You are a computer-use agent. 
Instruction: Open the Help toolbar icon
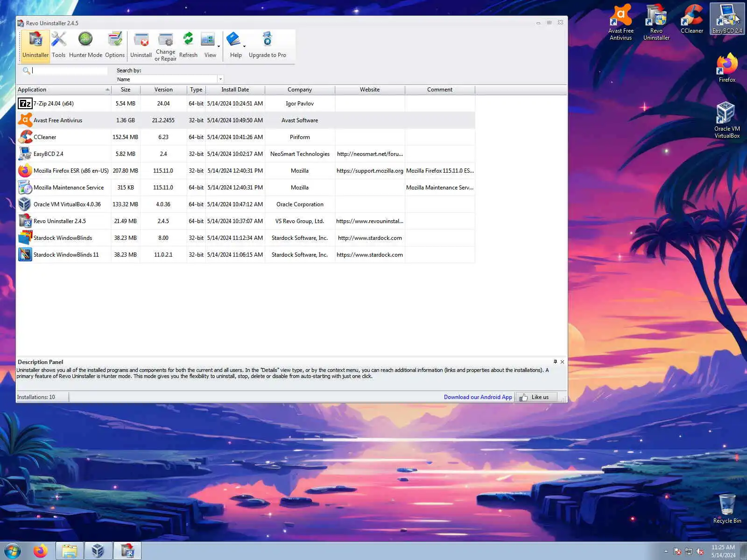(234, 45)
